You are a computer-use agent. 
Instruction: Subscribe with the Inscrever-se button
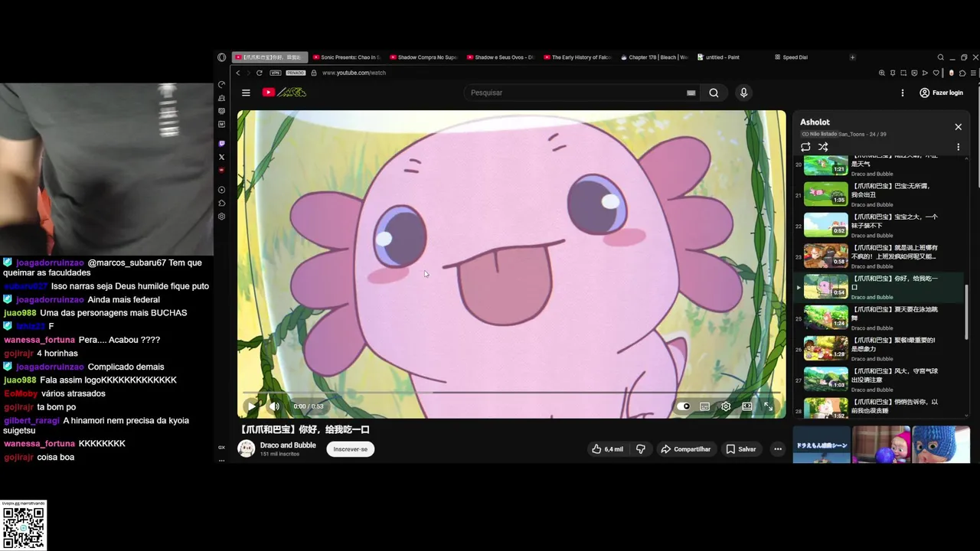351,449
